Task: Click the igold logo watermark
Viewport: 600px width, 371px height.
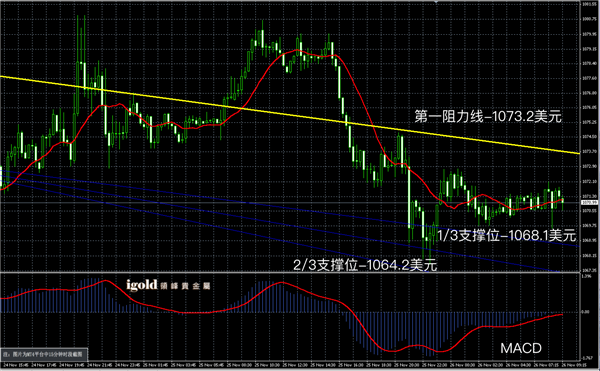Action: point(168,285)
